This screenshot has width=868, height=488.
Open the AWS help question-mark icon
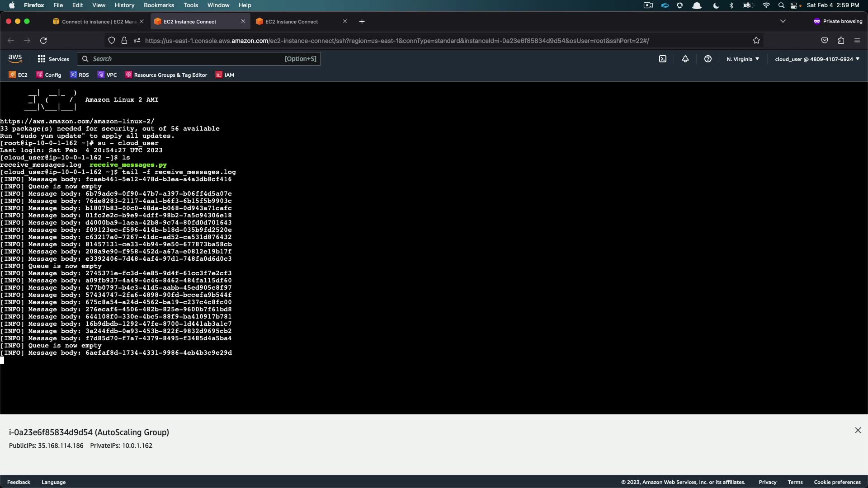coord(708,59)
